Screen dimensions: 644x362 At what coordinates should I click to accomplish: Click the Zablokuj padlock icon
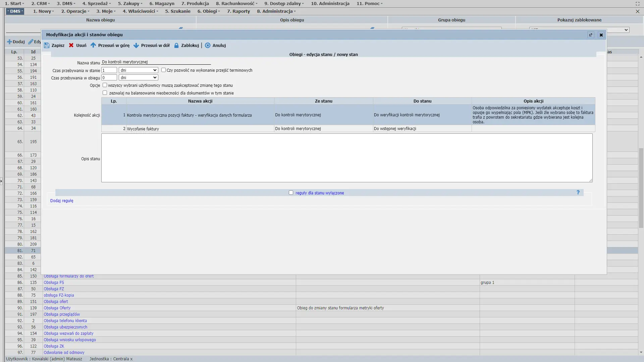tap(176, 45)
